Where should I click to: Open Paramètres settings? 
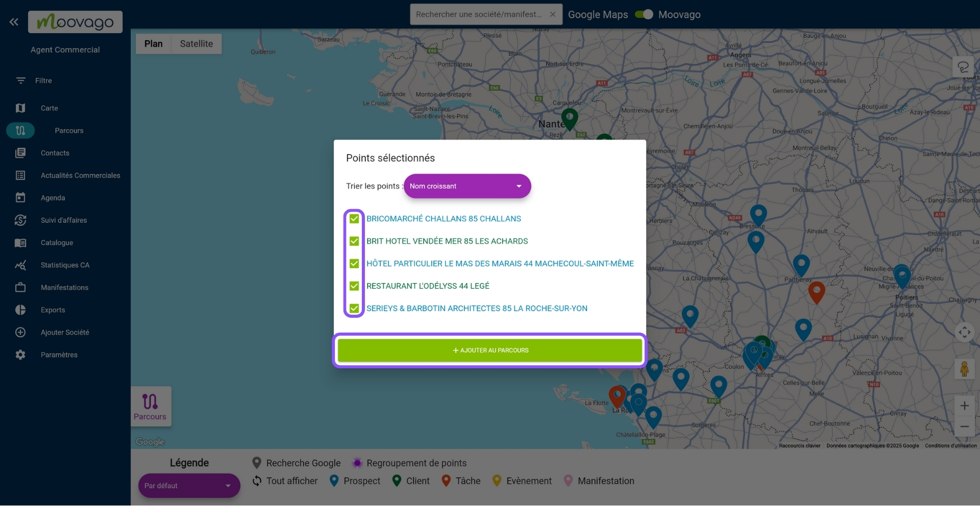59,355
